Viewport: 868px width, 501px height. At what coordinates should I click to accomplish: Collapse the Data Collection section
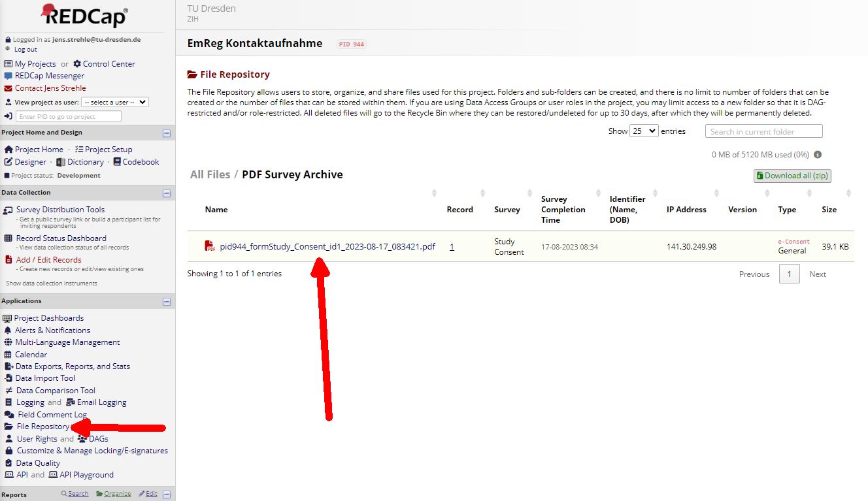[x=167, y=193]
